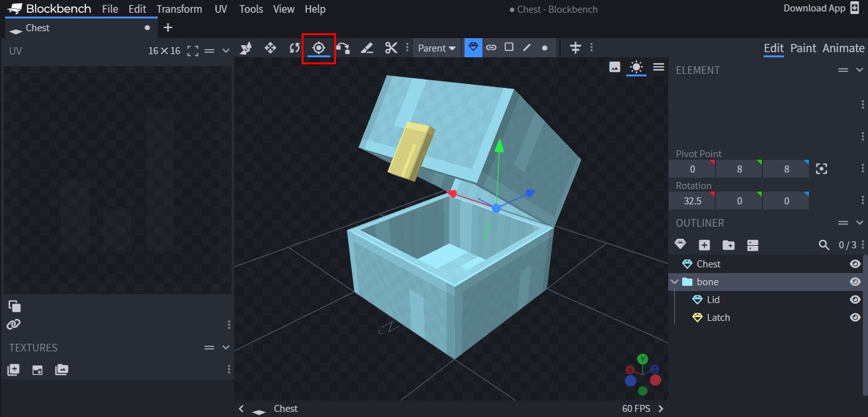
Task: Select the Move tool
Action: point(270,48)
